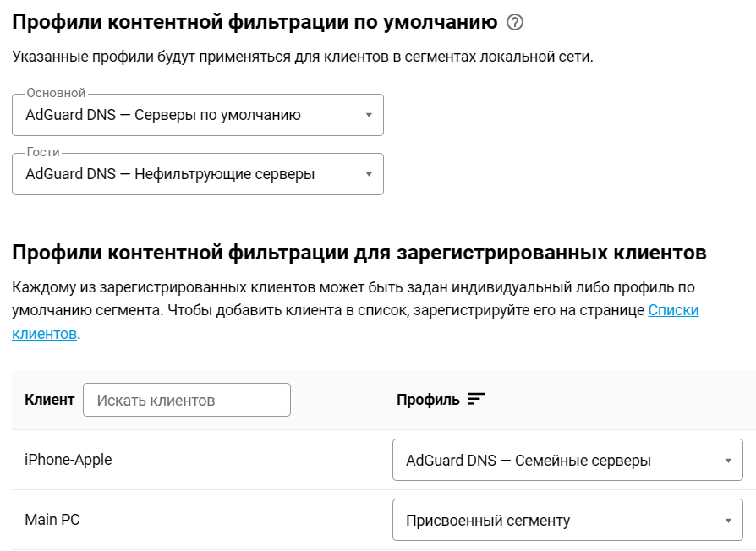Focus the Искать клиентов search field

(187, 400)
